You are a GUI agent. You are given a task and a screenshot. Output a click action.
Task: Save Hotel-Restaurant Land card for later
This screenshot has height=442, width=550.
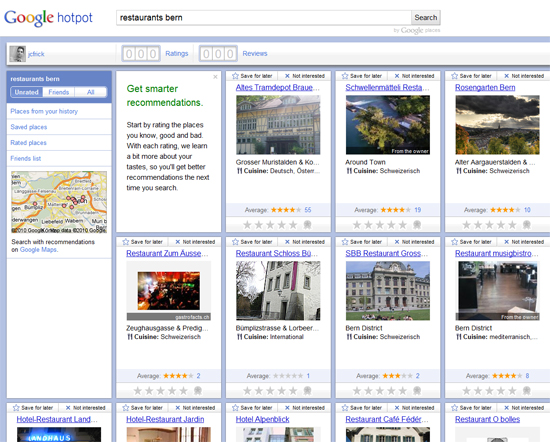tap(33, 408)
